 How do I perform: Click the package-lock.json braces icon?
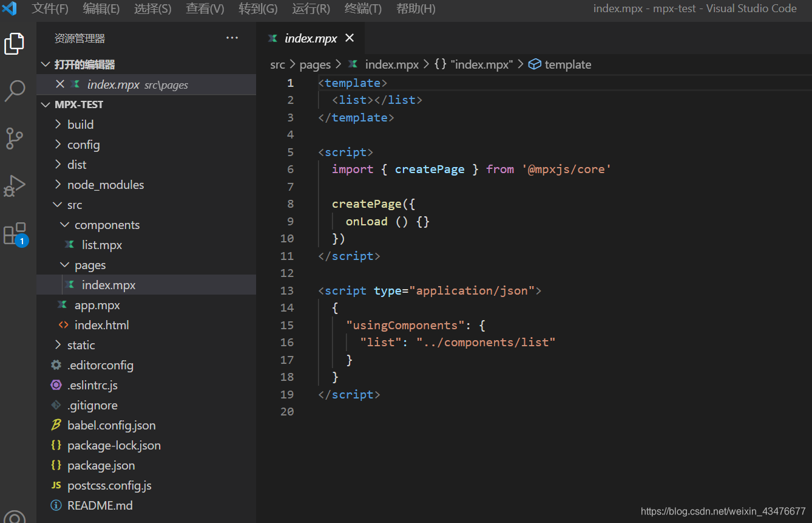coord(56,445)
